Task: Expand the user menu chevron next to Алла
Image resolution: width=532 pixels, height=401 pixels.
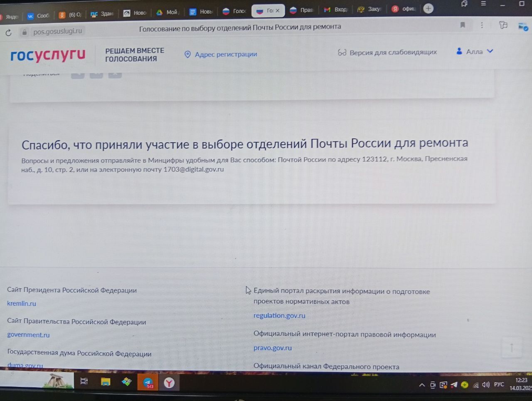Action: tap(490, 51)
